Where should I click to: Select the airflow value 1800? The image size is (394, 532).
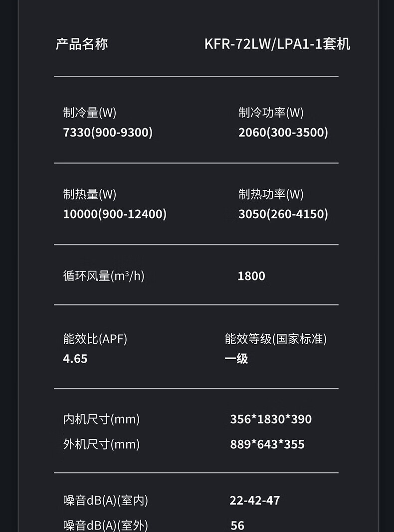(x=251, y=276)
